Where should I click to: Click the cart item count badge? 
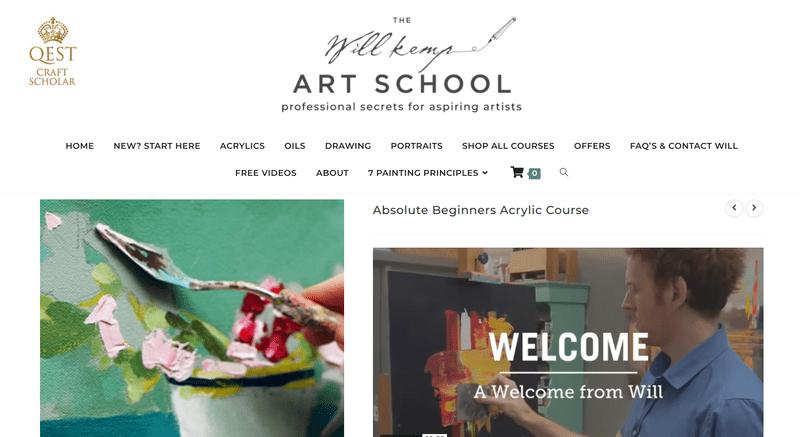(x=534, y=173)
